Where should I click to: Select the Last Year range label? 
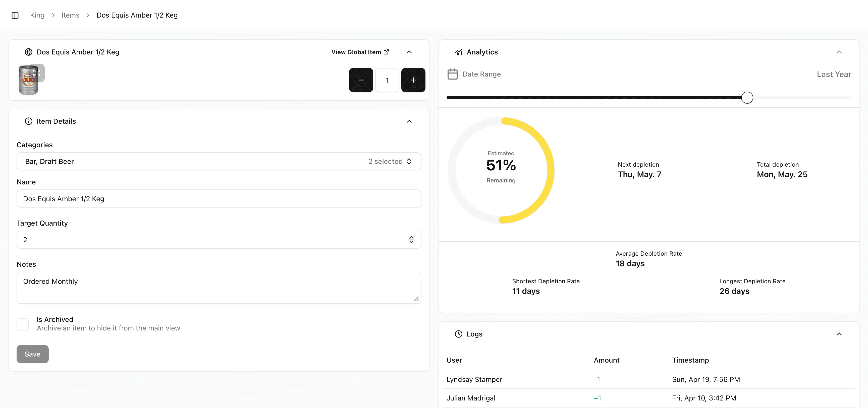(x=834, y=74)
